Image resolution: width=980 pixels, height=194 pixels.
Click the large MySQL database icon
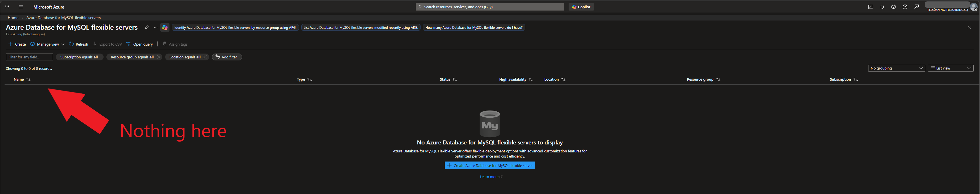click(490, 124)
